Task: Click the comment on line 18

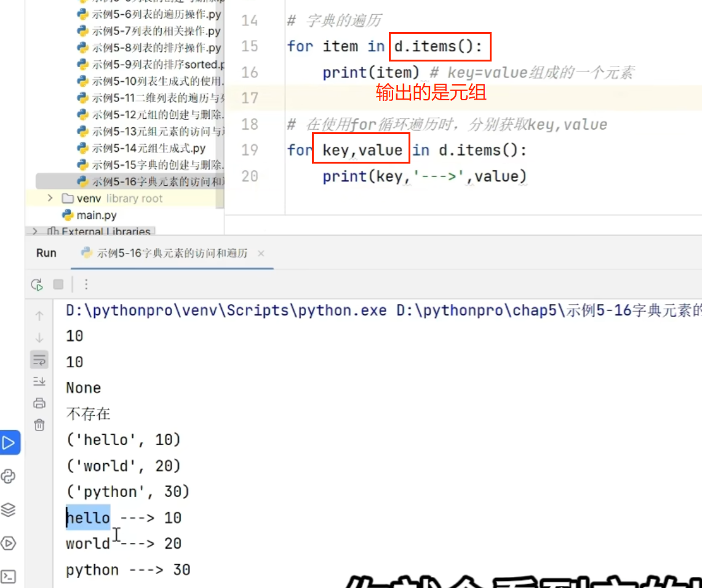Action: coord(447,124)
